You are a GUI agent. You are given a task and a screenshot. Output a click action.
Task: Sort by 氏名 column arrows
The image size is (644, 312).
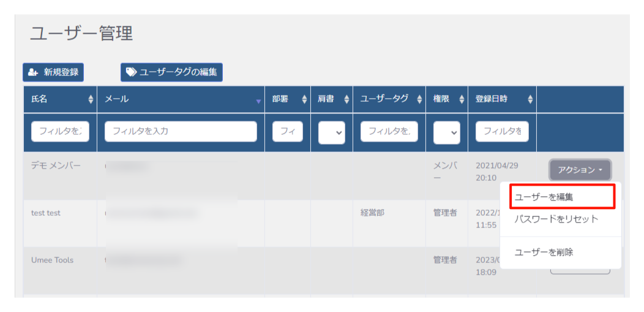pyautogui.click(x=91, y=99)
